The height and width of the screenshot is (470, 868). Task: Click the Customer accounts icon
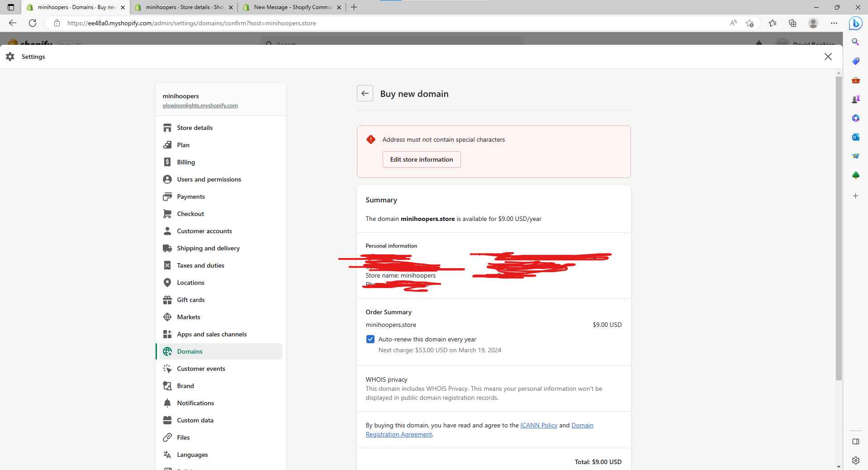(x=167, y=231)
